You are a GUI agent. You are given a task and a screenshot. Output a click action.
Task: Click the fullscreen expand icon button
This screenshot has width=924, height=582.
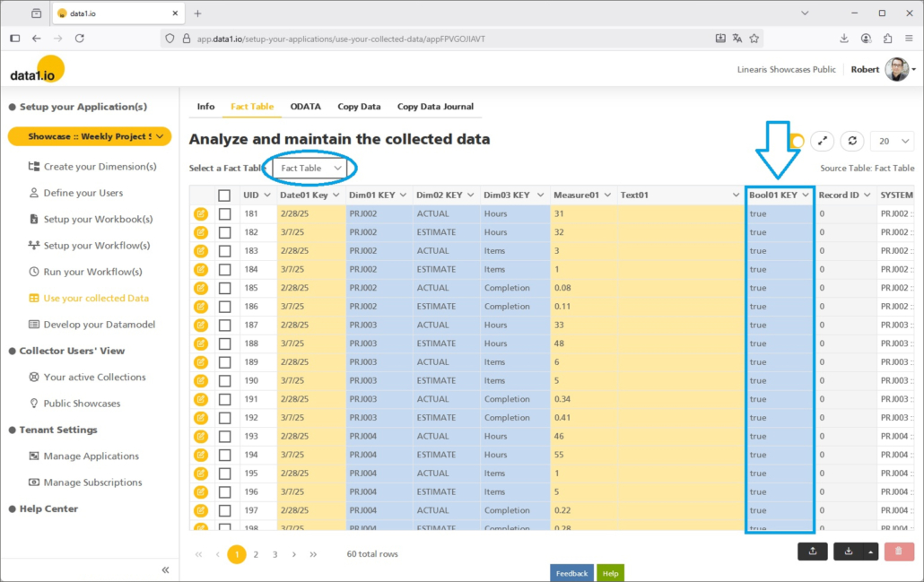(x=823, y=142)
